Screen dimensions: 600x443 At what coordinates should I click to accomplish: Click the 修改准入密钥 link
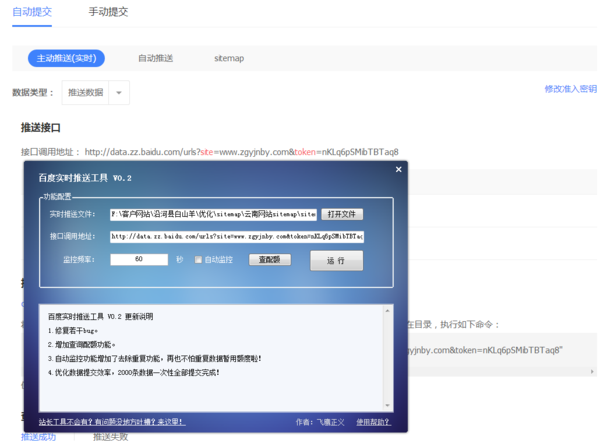(571, 89)
